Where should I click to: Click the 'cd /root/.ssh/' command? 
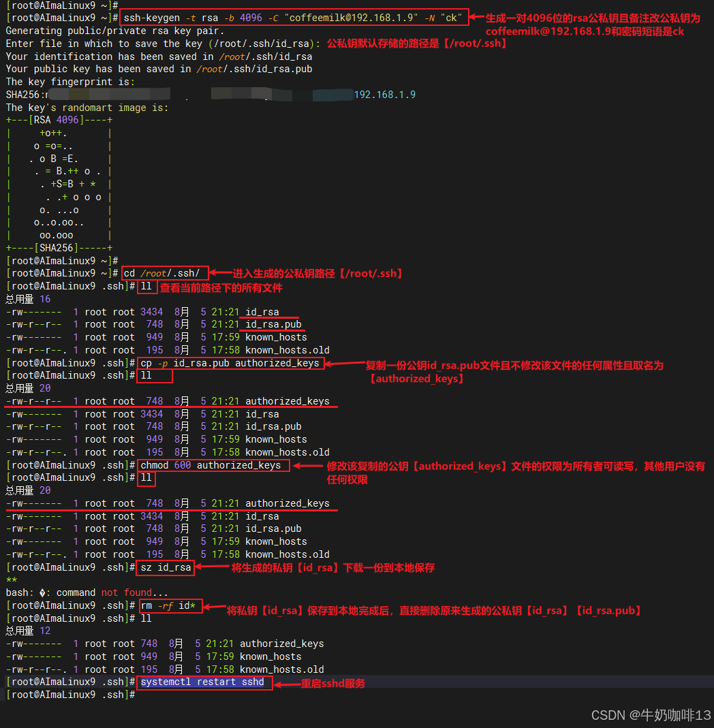[x=161, y=274]
